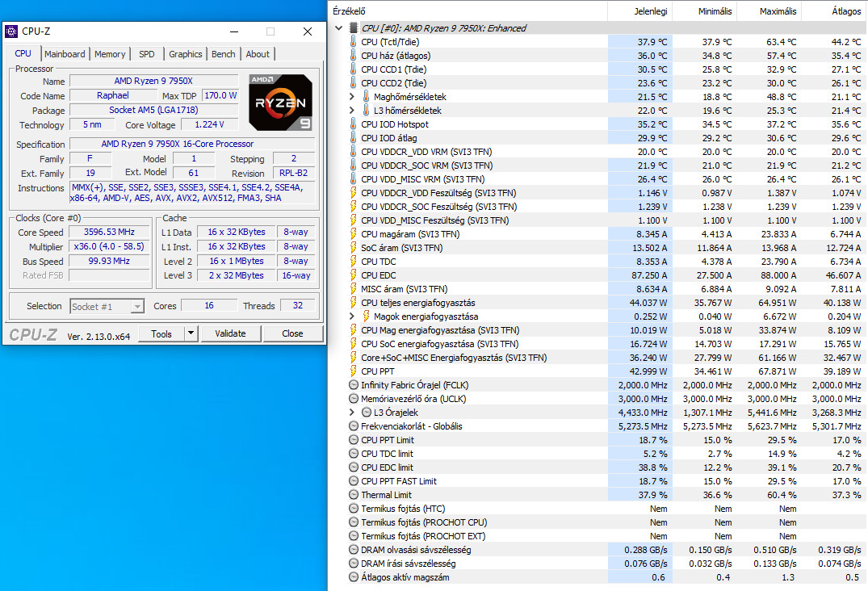
Task: Click the icon next to Átlagos aktív magszám
Action: [353, 577]
